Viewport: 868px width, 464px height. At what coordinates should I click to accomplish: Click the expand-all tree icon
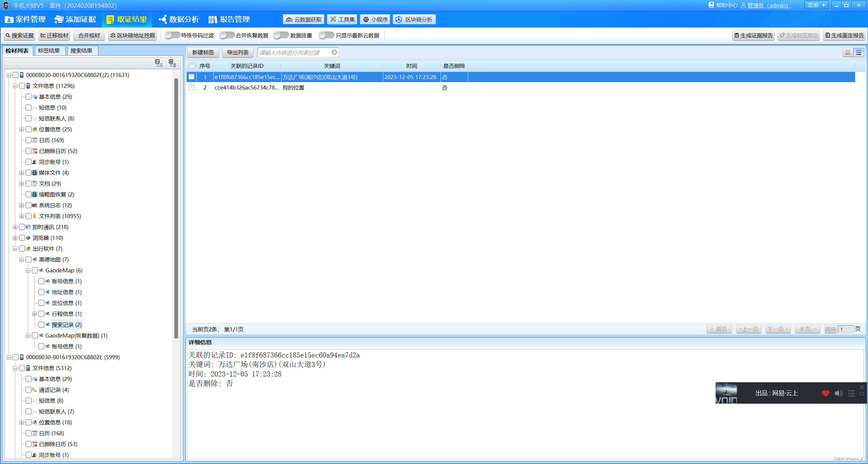pos(172,63)
